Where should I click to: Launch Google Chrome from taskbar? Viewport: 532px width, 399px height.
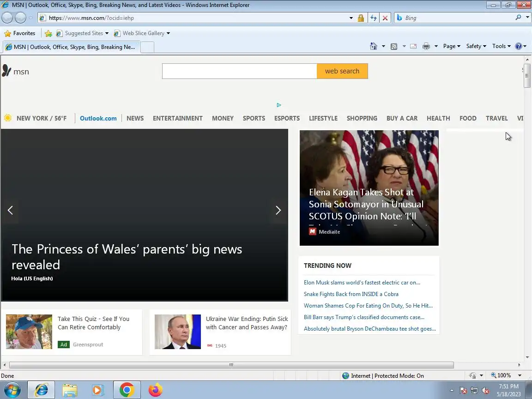127,390
